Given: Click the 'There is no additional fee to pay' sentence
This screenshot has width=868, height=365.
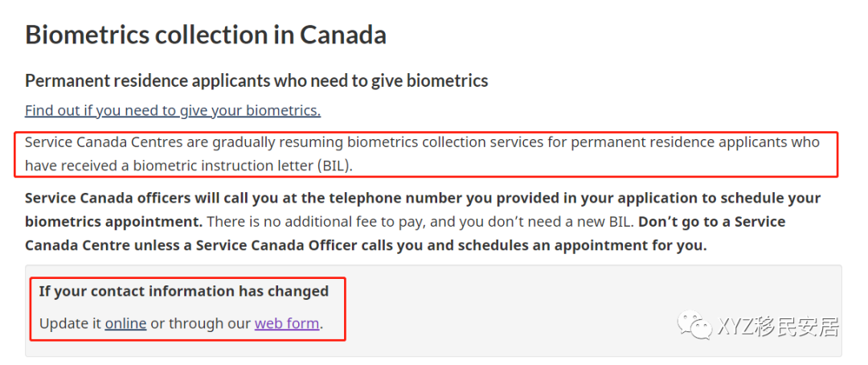Looking at the screenshot, I should coord(322,222).
